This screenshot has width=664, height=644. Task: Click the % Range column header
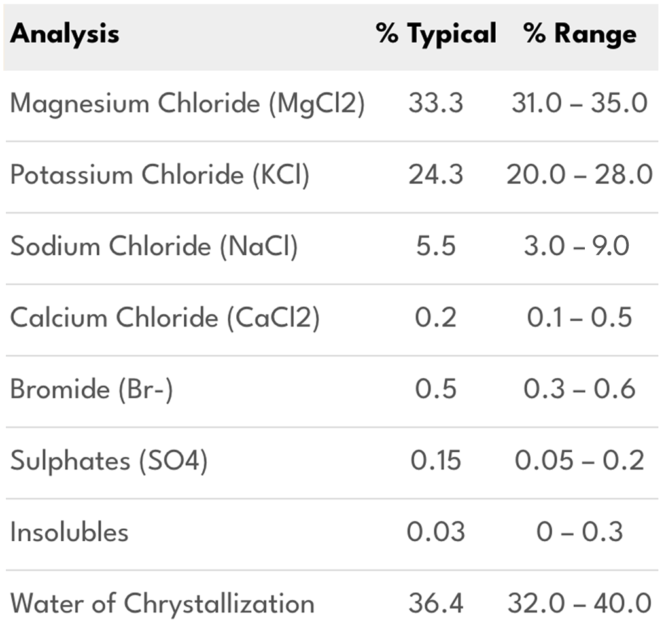pyautogui.click(x=580, y=34)
